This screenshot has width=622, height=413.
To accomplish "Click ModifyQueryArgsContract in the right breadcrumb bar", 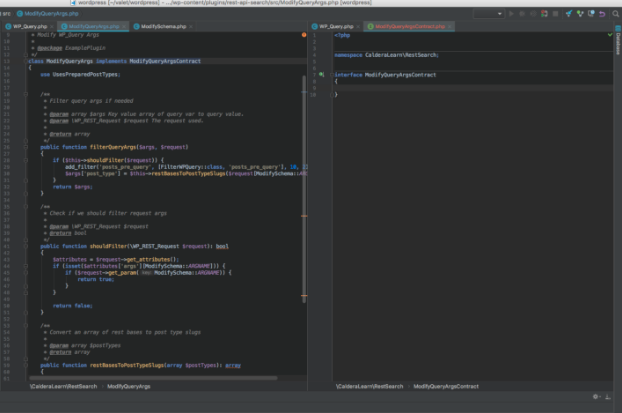I will (x=446, y=385).
